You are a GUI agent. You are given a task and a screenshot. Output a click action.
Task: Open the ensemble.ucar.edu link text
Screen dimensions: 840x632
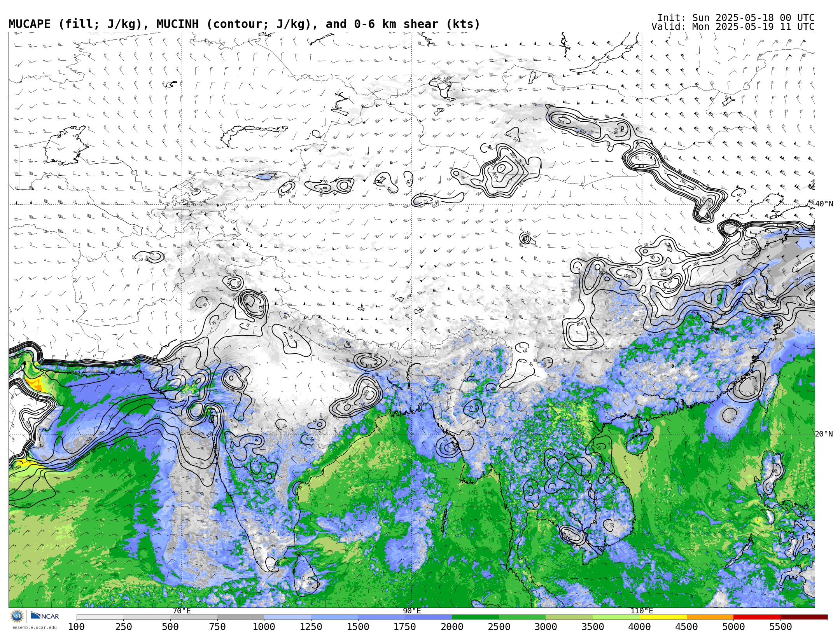coord(34,627)
